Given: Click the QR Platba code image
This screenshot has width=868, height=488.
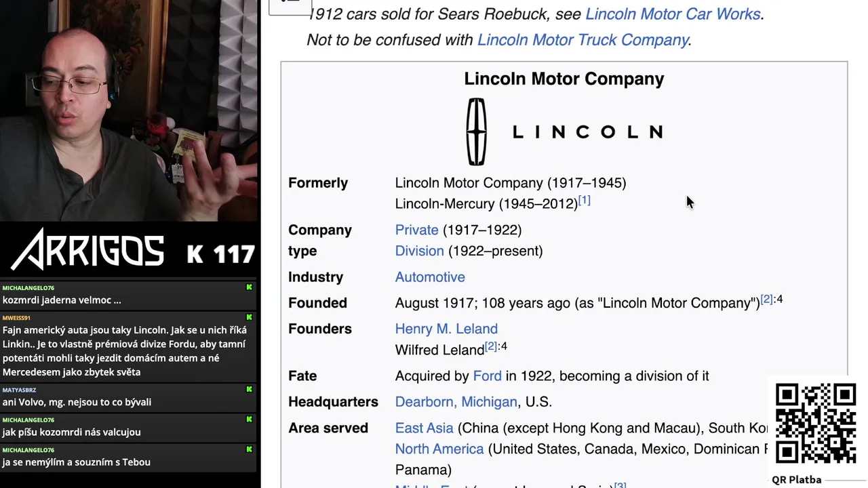Looking at the screenshot, I should tap(816, 424).
